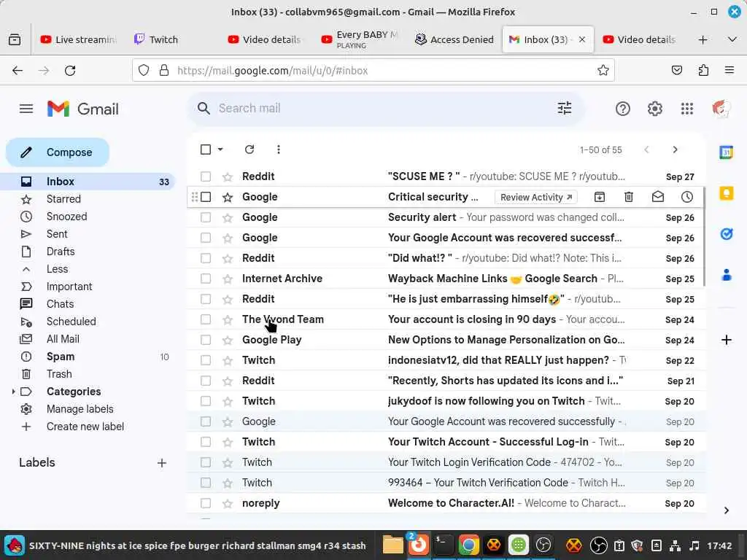This screenshot has width=747, height=560.
Task: Go back with Firefox back arrow
Action: 18,71
